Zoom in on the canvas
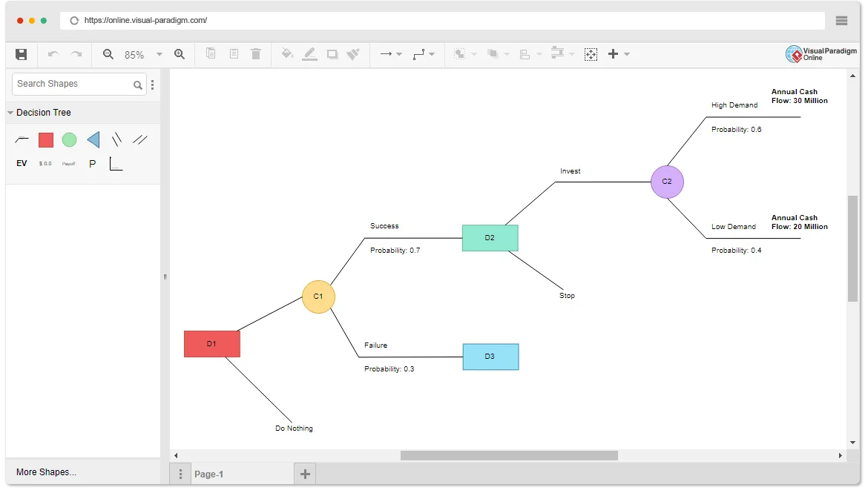 click(x=180, y=54)
